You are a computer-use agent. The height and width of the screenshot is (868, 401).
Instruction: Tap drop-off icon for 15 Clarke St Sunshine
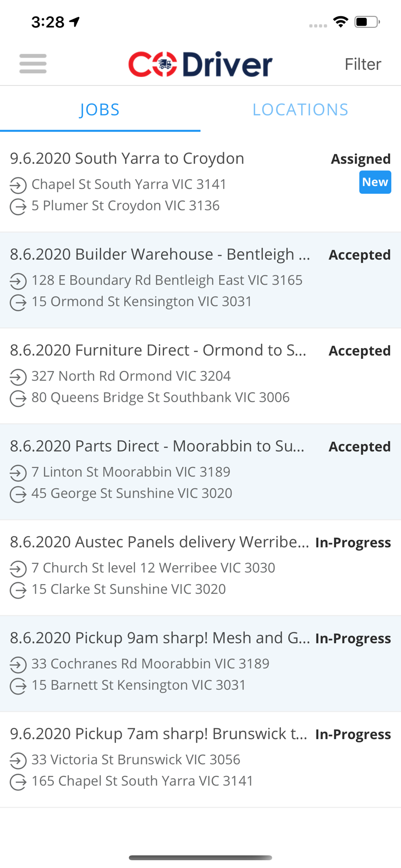coord(18,590)
